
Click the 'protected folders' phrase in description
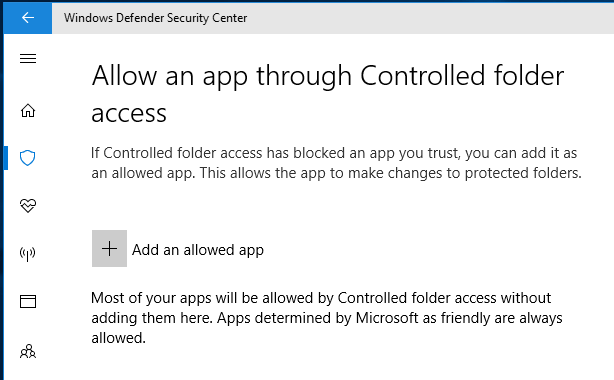523,173
